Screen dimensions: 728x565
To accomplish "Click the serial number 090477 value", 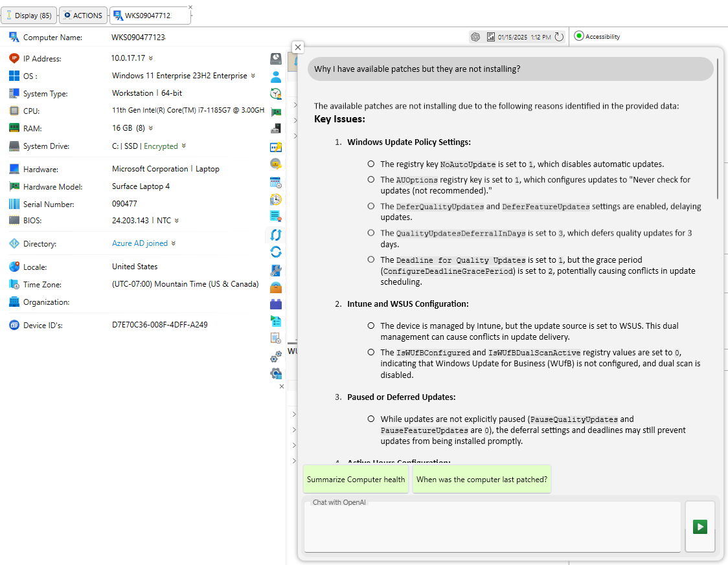I will [x=124, y=204].
